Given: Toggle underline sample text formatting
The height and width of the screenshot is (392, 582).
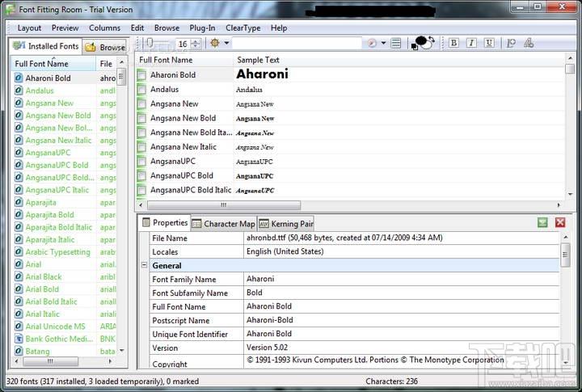Looking at the screenshot, I should pos(490,43).
